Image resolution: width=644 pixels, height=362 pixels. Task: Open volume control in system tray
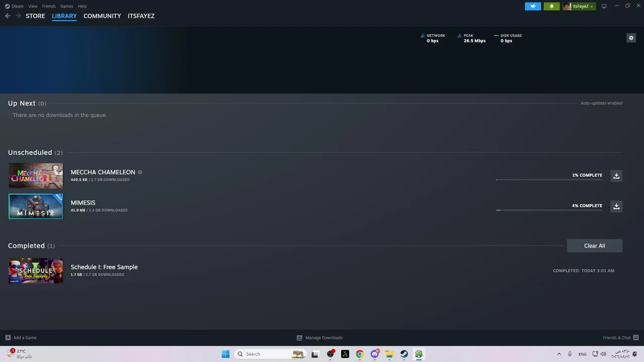click(603, 354)
